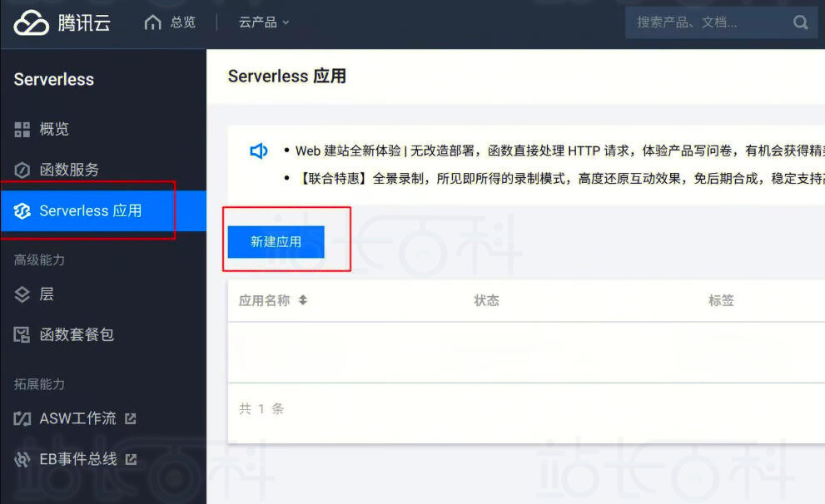The width and height of the screenshot is (825, 504).
Task: Click the Tencent Cloud logo
Action: (62, 22)
